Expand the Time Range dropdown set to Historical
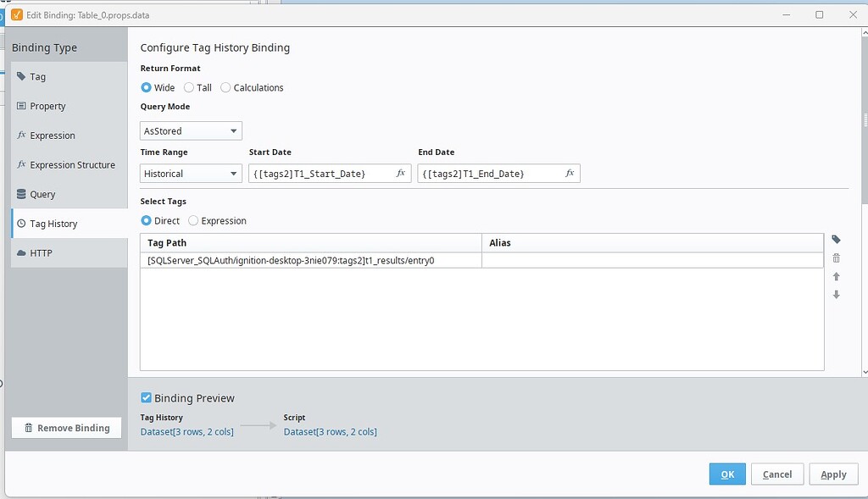The height and width of the screenshot is (499, 868). [x=190, y=172]
